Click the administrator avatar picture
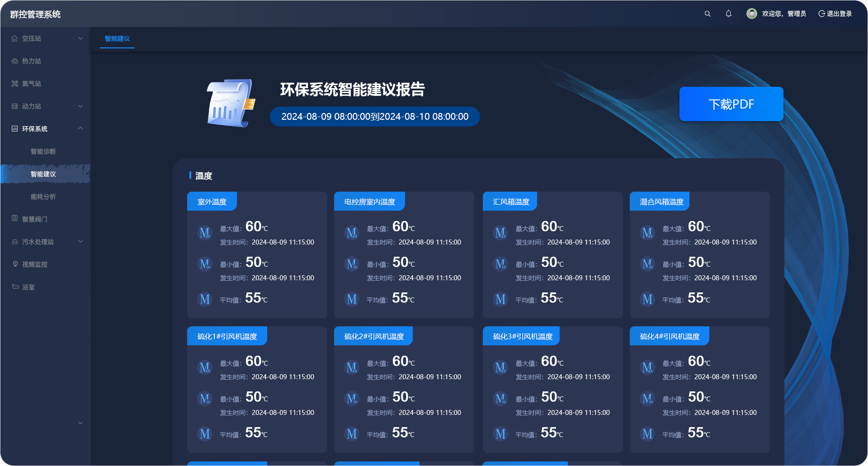Image resolution: width=868 pixels, height=466 pixels. pos(751,14)
